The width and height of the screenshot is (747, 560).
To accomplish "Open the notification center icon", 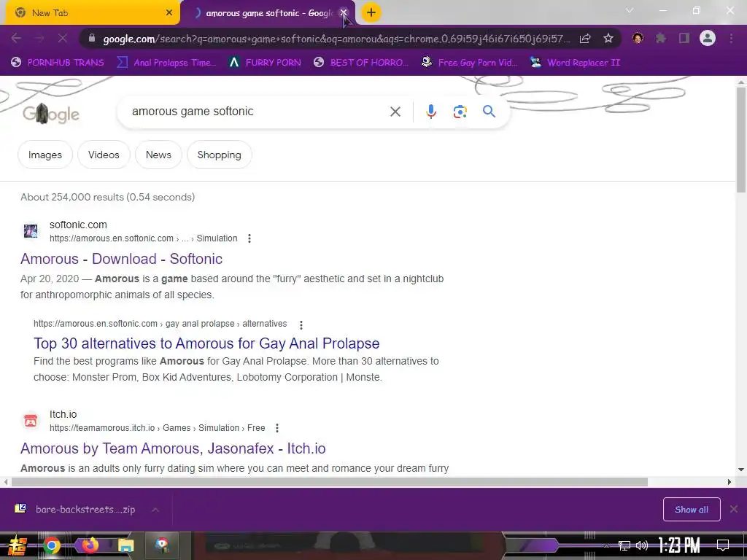I will click(x=723, y=545).
